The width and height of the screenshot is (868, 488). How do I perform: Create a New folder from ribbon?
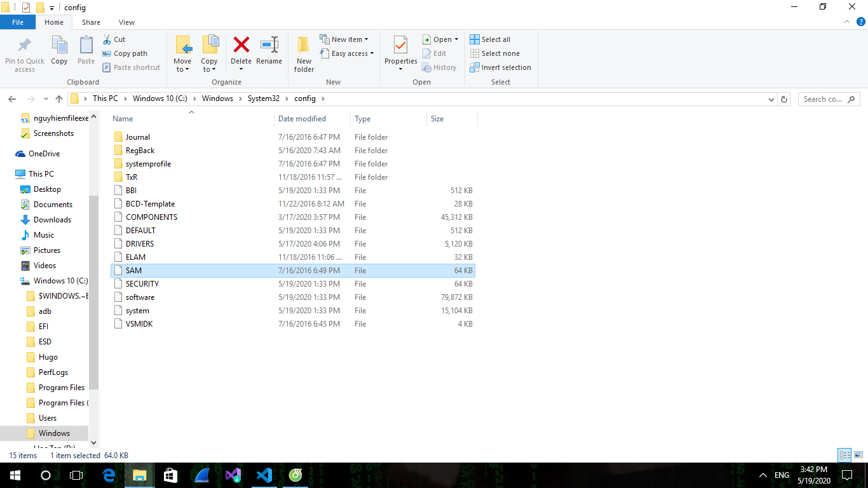point(304,53)
